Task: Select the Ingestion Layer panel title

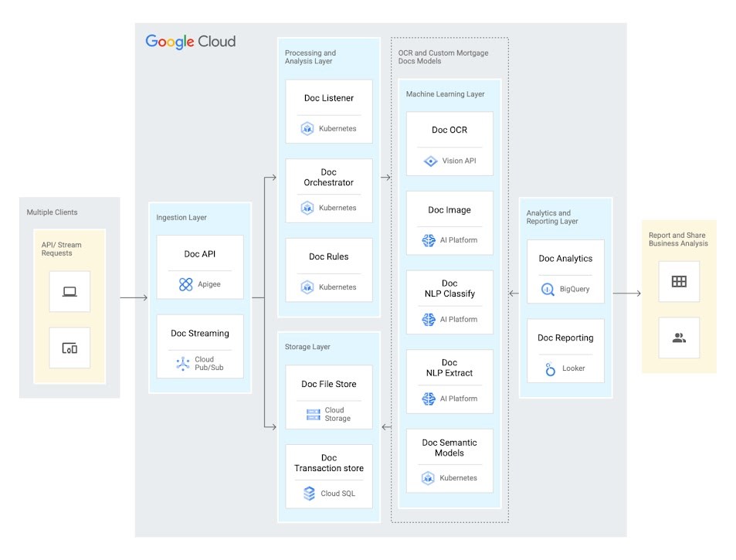Action: (181, 217)
